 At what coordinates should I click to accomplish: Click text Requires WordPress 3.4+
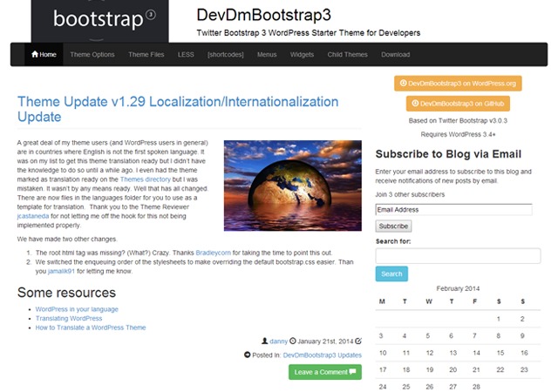pyautogui.click(x=458, y=134)
